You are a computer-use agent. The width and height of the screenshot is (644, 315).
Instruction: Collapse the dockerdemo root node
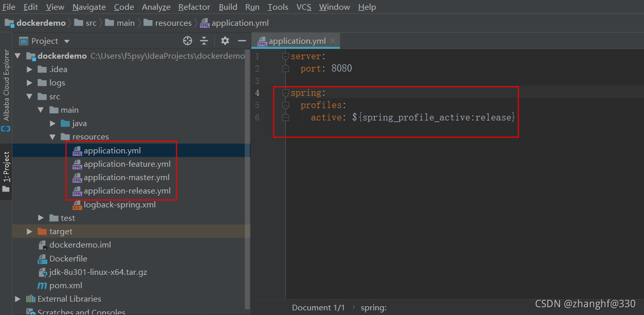18,56
